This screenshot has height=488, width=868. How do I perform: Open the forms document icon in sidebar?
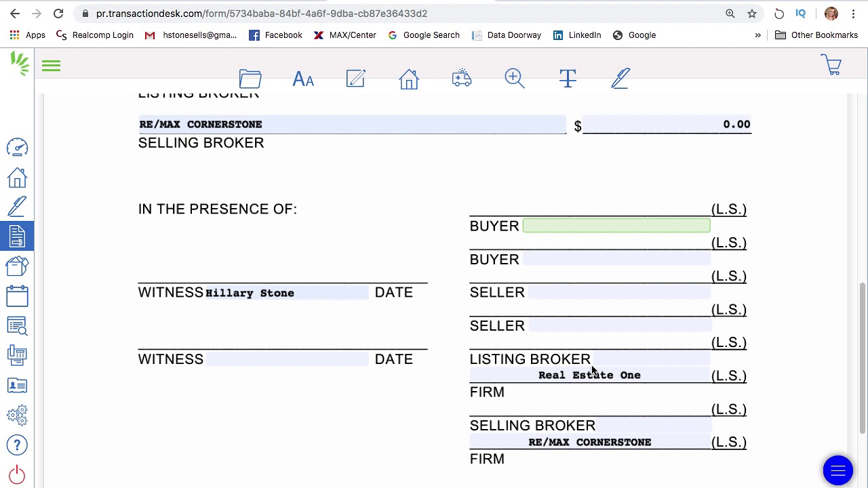(x=17, y=236)
